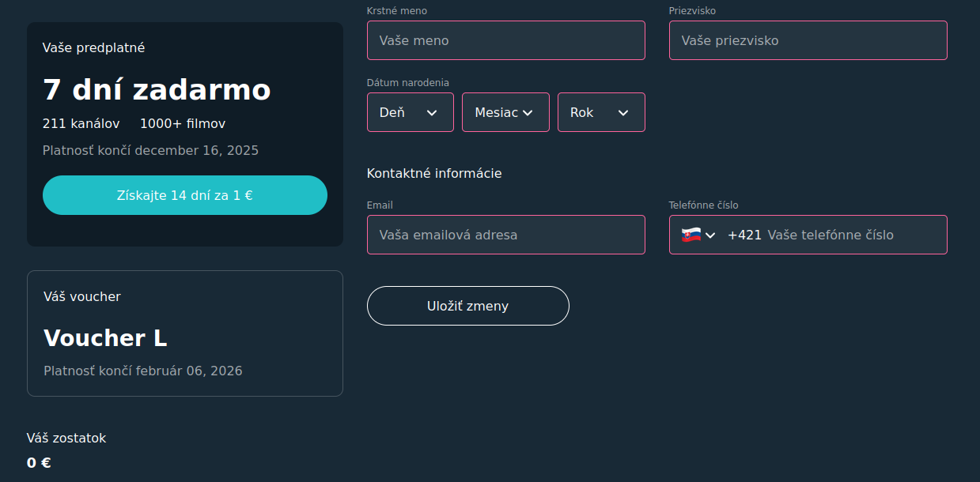980x482 pixels.
Task: Click subscription expiry date december 16, 2025
Action: coord(196,150)
